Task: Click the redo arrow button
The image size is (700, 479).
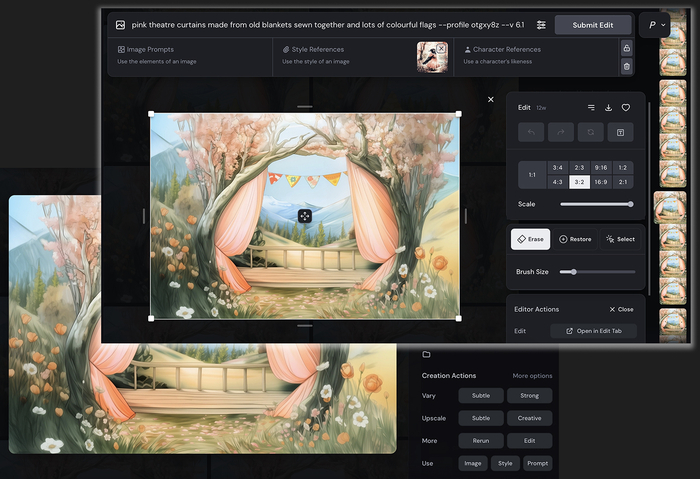Action: click(561, 133)
